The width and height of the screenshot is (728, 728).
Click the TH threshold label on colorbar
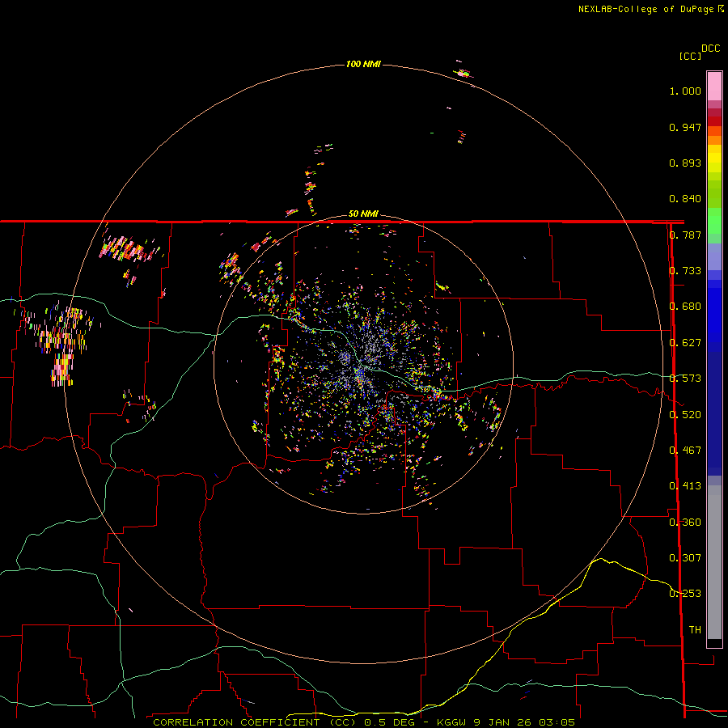(x=695, y=630)
